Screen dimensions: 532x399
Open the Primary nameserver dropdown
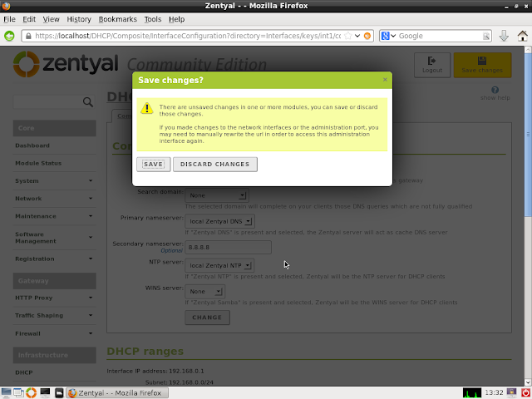219,221
